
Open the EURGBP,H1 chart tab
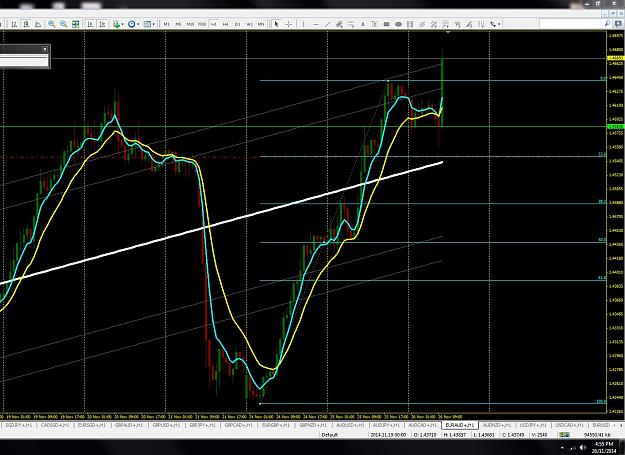point(275,426)
